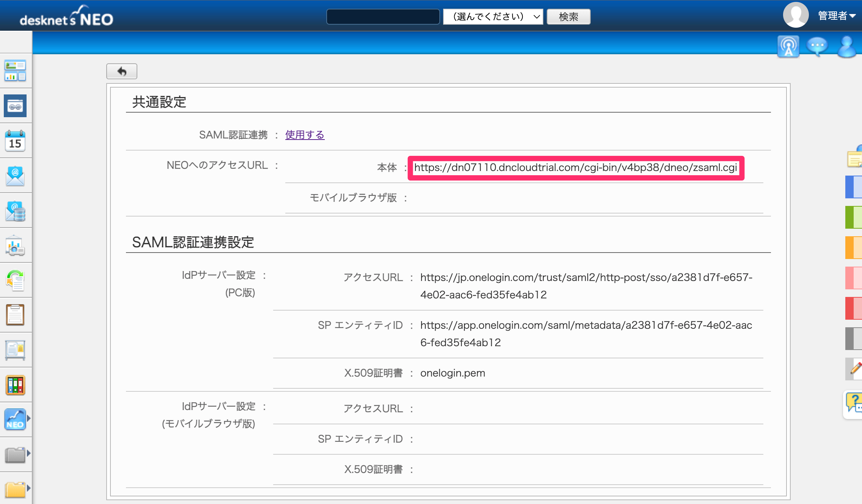
Task: Click the blue user presence icon
Action: (x=847, y=47)
